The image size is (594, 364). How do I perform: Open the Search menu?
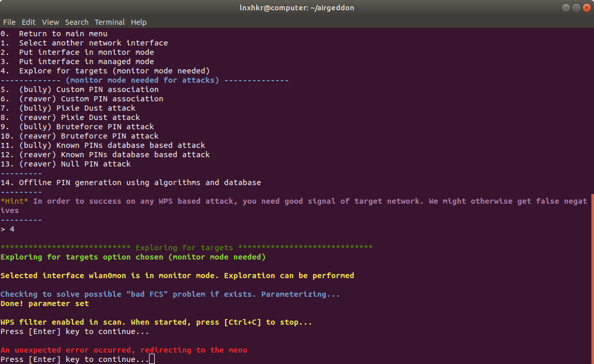pos(77,22)
